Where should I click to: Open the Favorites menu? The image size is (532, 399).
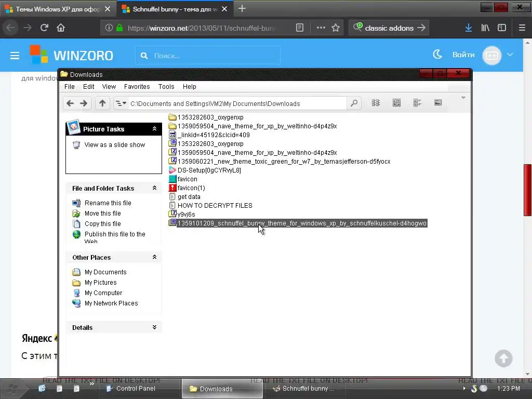coord(137,87)
